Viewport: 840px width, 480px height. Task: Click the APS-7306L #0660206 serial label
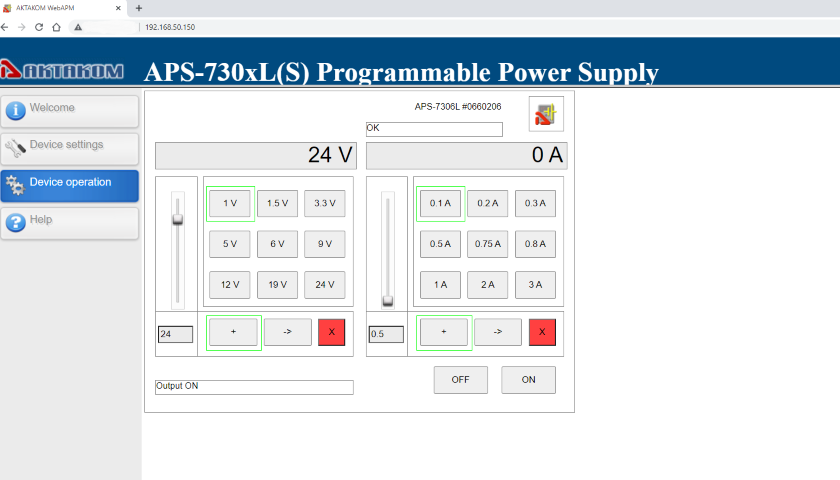coord(458,107)
